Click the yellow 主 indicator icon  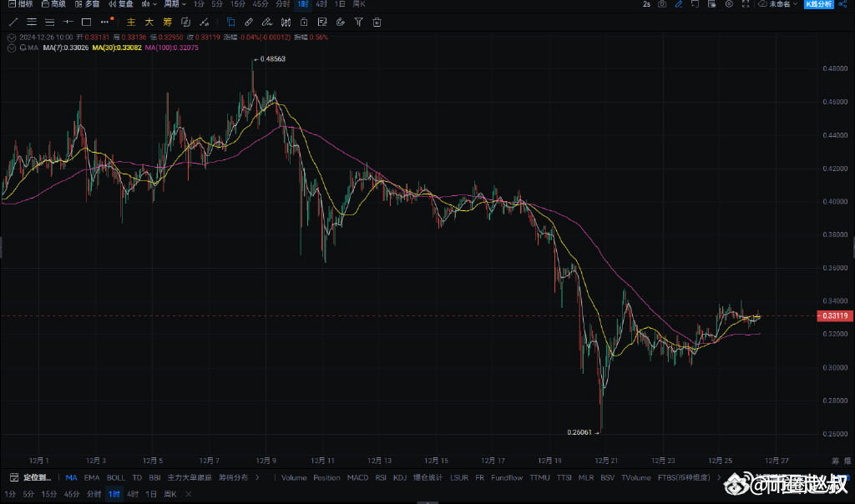(131, 23)
